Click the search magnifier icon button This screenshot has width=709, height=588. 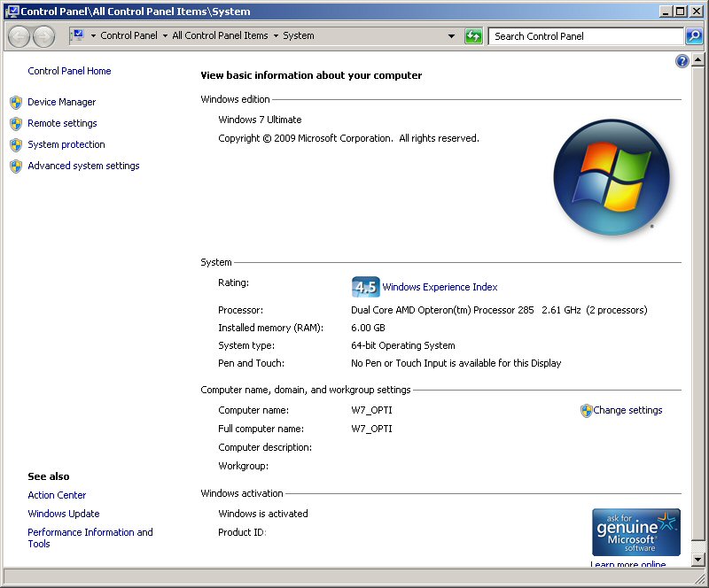click(x=694, y=36)
